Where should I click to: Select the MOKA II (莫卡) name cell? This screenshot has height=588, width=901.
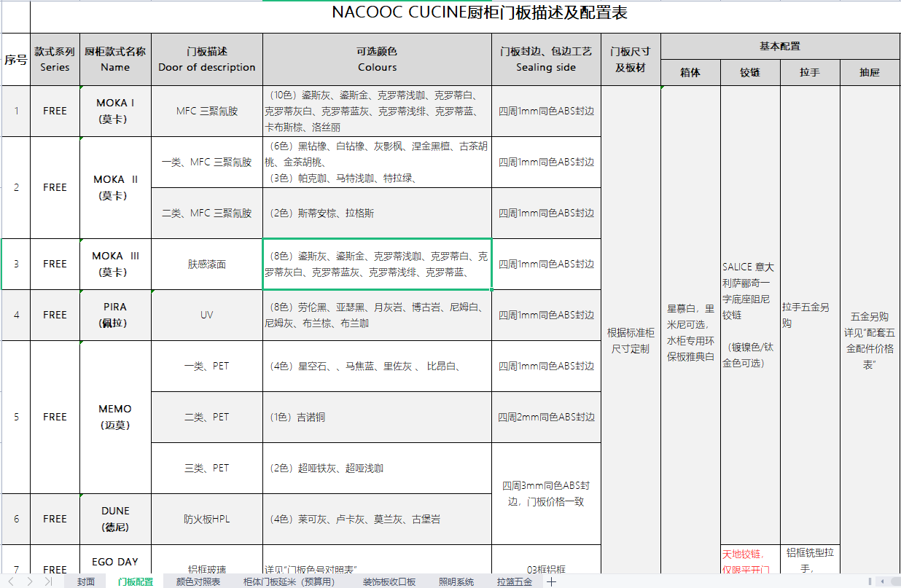[115, 187]
